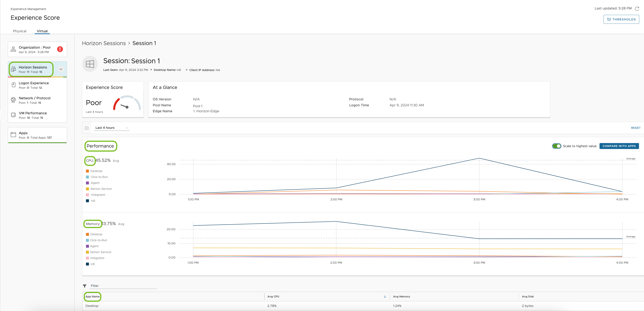Toggle Agent series in CPU legend

[93, 183]
